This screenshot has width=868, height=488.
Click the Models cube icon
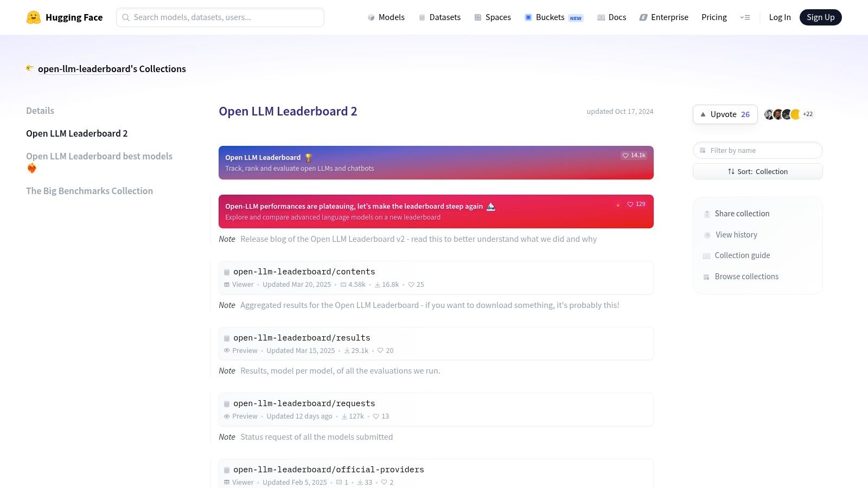[x=371, y=17]
